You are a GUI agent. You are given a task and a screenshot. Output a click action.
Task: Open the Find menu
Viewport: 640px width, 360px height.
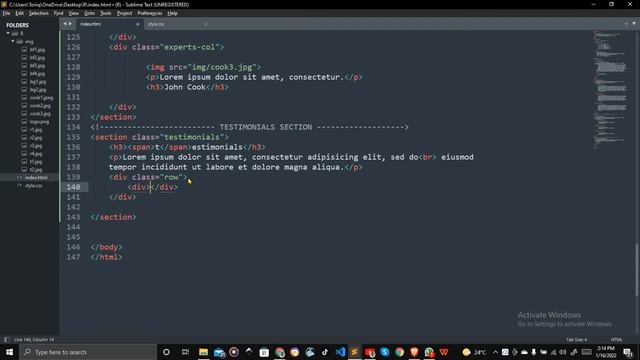coord(58,13)
